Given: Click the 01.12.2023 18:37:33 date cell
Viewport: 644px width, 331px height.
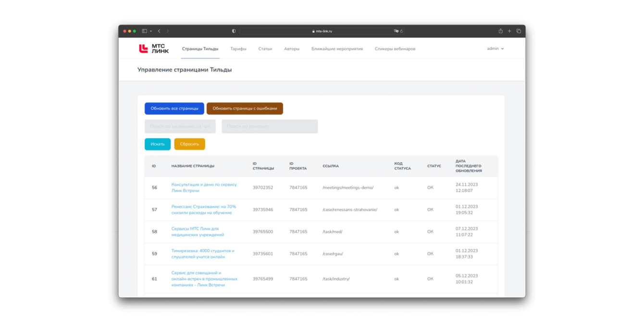Looking at the screenshot, I should [x=467, y=254].
